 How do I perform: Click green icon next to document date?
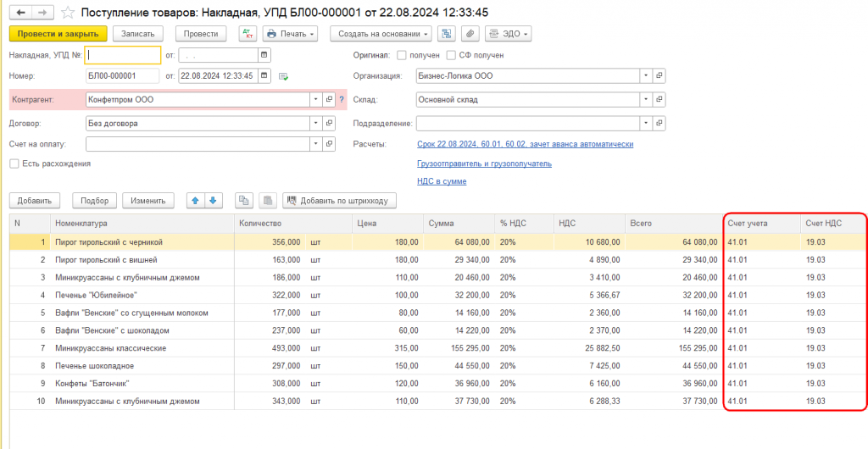(x=283, y=76)
